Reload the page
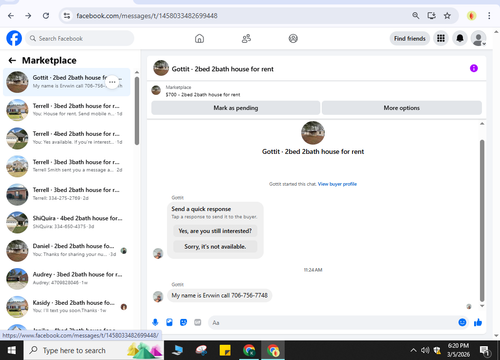This screenshot has width=500, height=360. click(46, 16)
